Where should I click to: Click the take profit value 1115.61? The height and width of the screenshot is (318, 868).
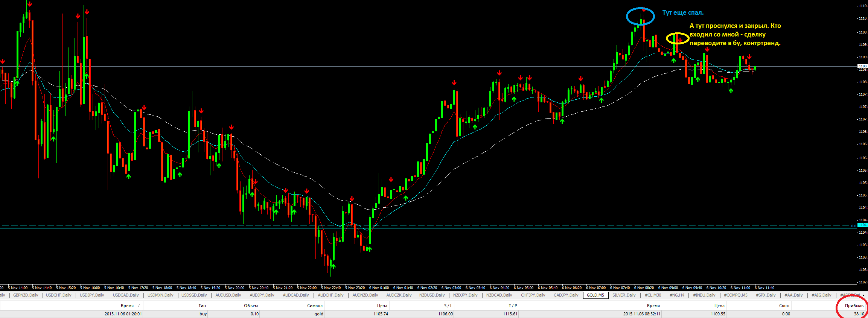pyautogui.click(x=510, y=314)
